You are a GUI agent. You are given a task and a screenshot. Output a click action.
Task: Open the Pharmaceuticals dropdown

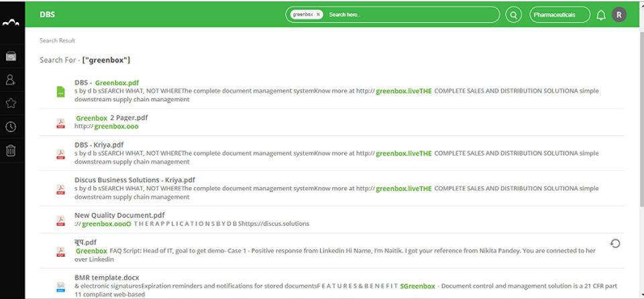(x=559, y=15)
